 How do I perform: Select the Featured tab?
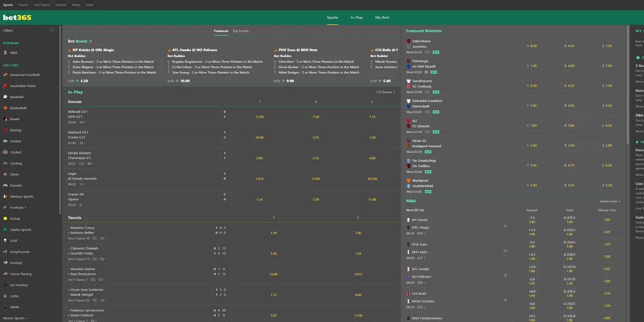(x=221, y=31)
